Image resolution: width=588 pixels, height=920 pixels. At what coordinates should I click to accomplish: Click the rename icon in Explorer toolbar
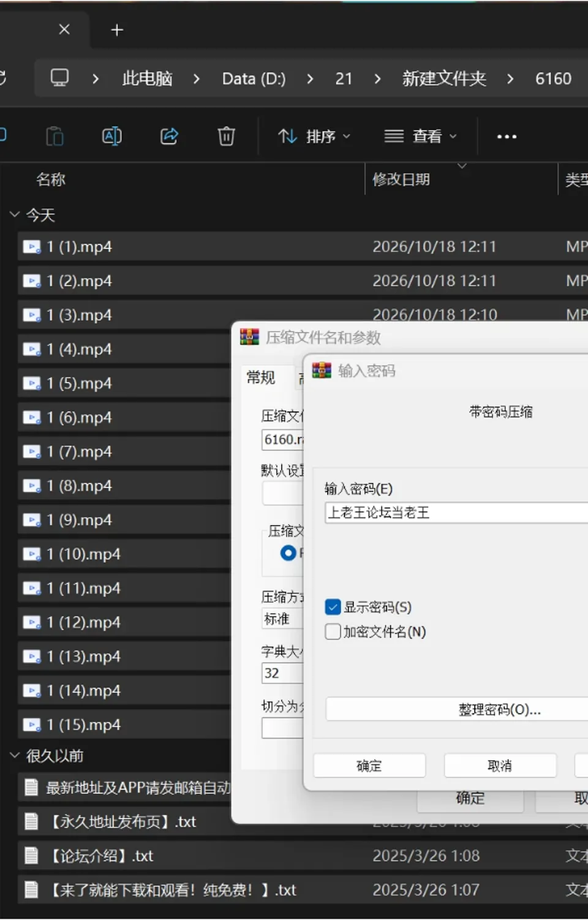[111, 136]
